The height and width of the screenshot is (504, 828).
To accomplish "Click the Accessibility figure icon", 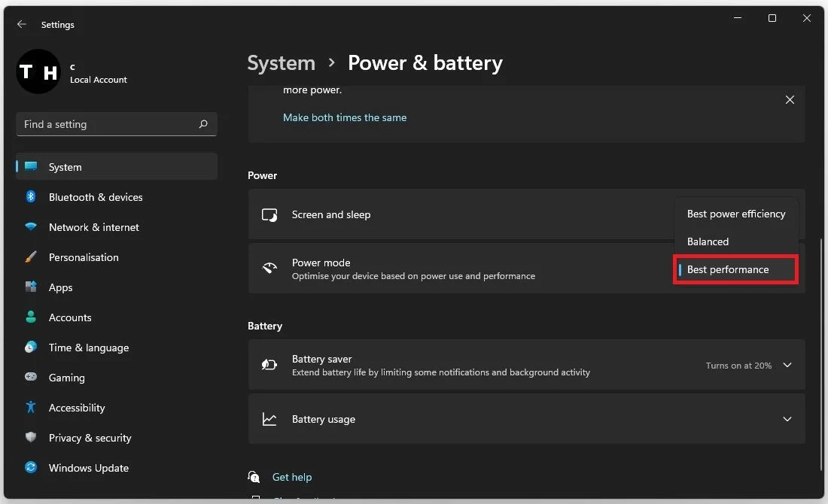I will click(31, 408).
